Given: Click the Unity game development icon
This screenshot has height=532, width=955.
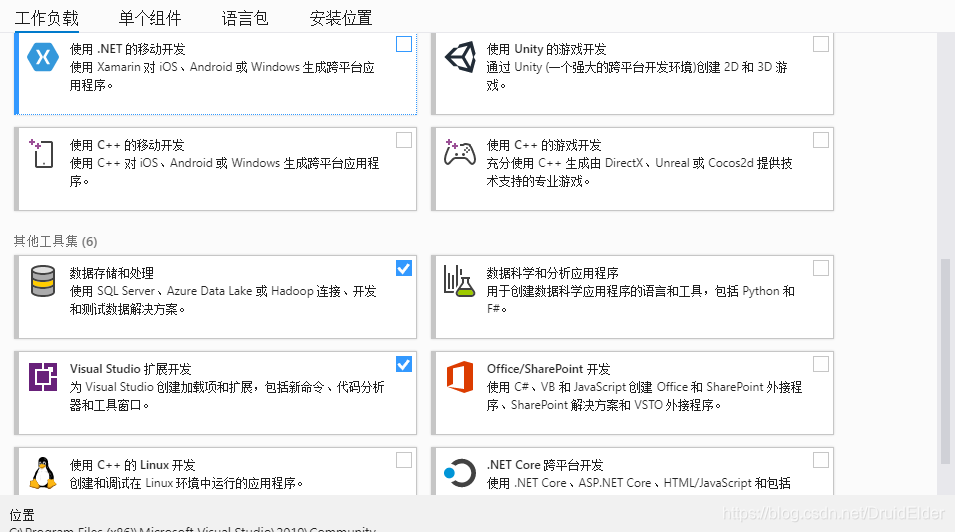Looking at the screenshot, I should (460, 57).
